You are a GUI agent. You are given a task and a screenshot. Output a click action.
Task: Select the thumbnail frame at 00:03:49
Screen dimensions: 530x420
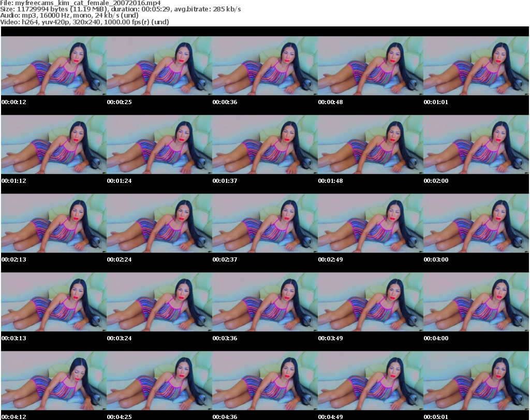click(x=371, y=301)
